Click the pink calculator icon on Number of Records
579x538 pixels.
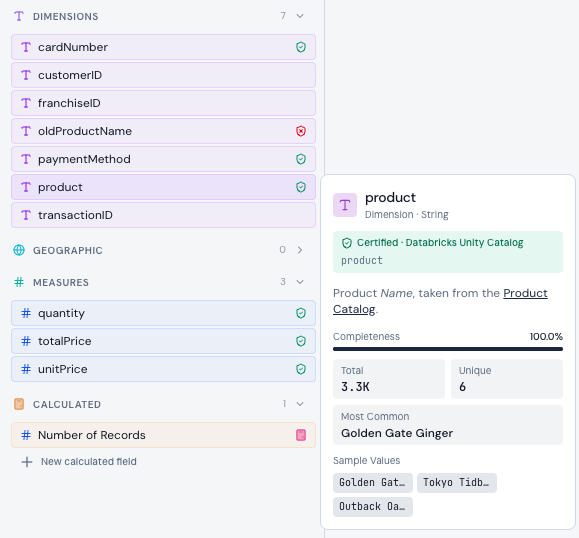[301, 435]
